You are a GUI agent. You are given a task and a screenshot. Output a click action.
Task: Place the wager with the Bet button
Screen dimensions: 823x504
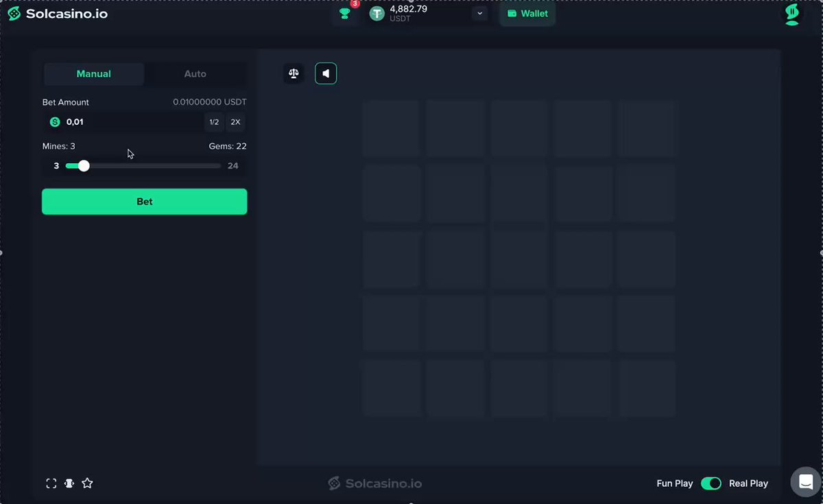[x=145, y=202]
